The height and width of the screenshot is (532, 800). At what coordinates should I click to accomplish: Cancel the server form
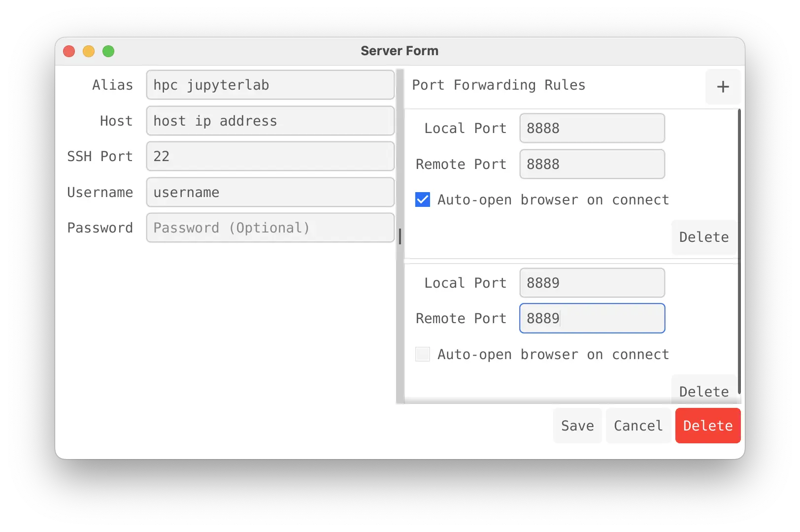(x=638, y=426)
